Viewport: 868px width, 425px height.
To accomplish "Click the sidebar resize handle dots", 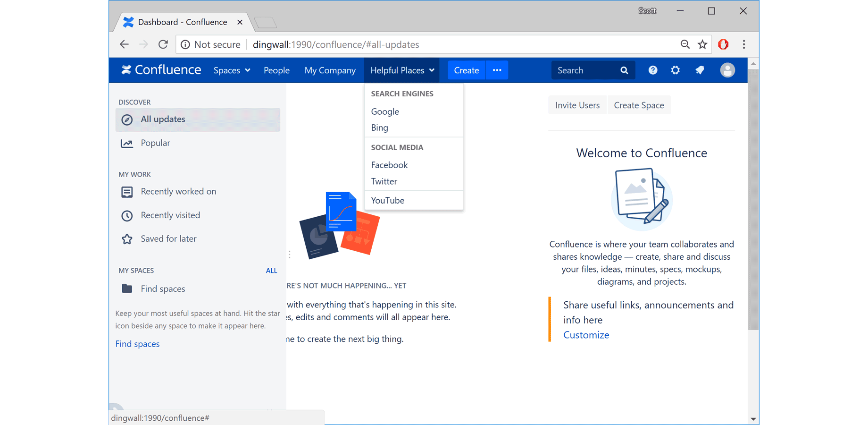I will pyautogui.click(x=289, y=254).
